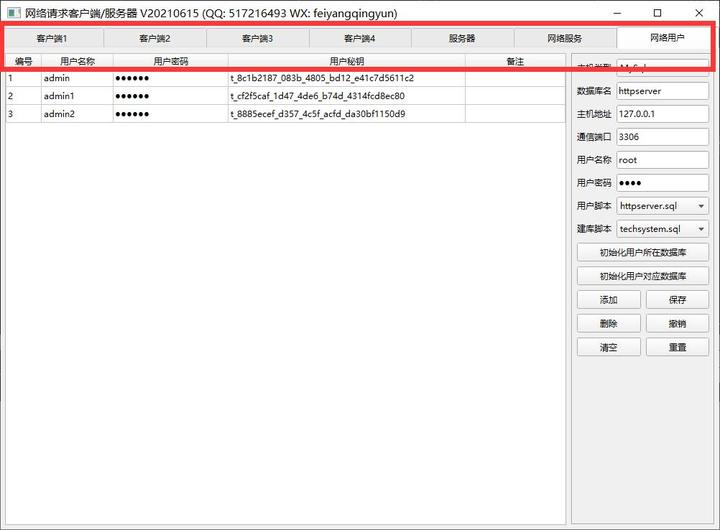Select the admin1 user name cell
Viewport: 720px width, 530px height.
pyautogui.click(x=77, y=96)
